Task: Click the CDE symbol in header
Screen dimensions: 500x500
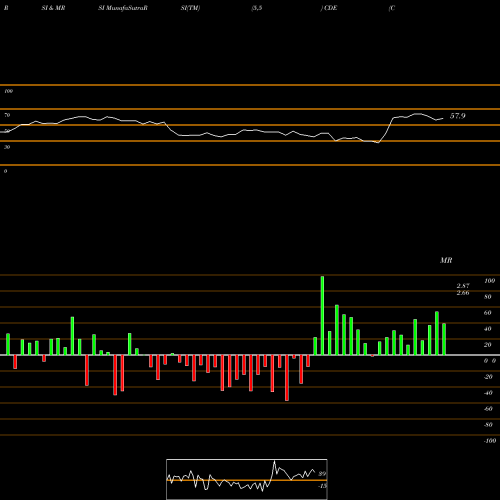Action: pos(331,8)
